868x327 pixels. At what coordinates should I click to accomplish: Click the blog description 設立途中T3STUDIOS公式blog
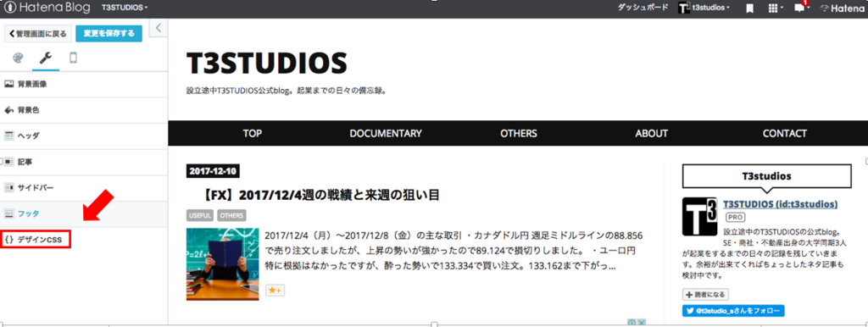[x=287, y=91]
